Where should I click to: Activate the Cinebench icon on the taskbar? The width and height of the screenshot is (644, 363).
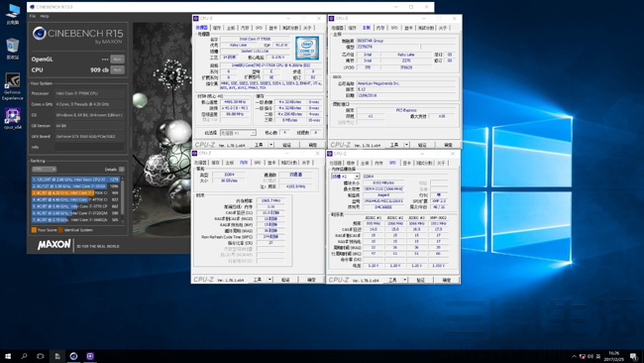tap(73, 356)
